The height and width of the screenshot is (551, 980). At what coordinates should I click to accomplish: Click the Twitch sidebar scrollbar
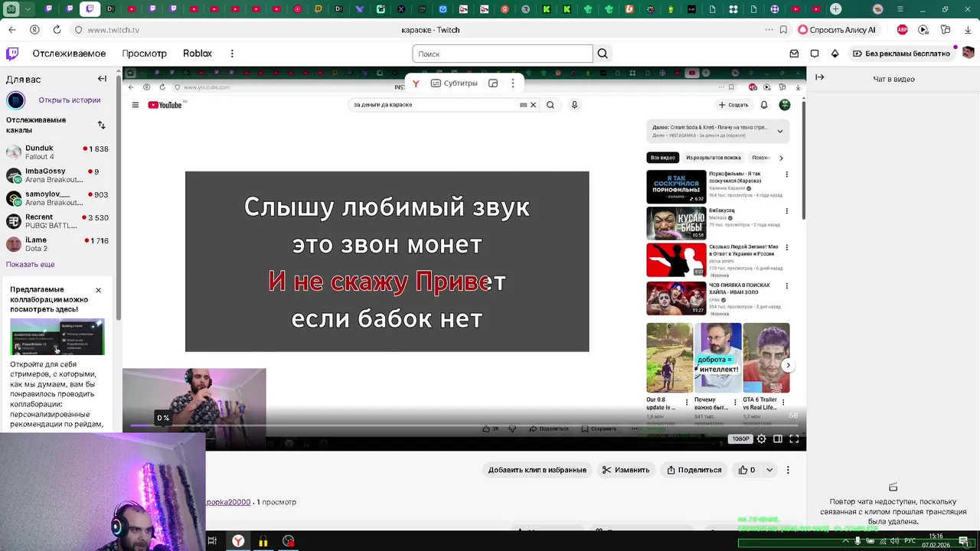(x=119, y=199)
